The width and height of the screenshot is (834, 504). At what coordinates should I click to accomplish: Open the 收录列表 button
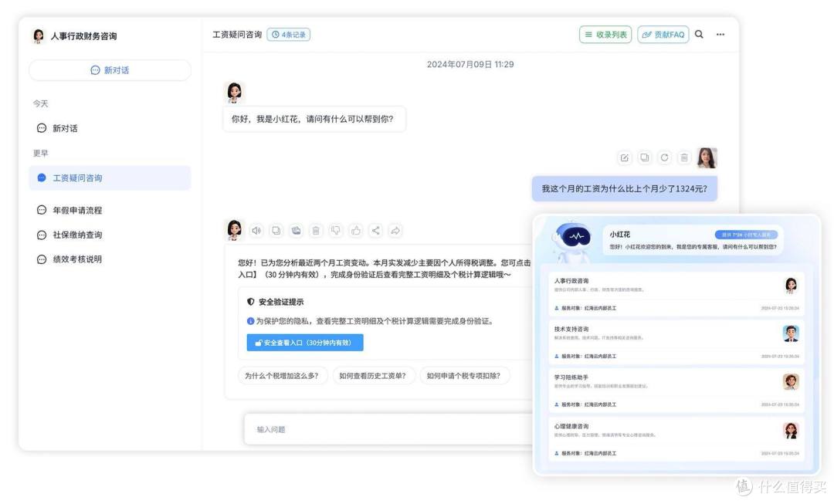point(605,35)
